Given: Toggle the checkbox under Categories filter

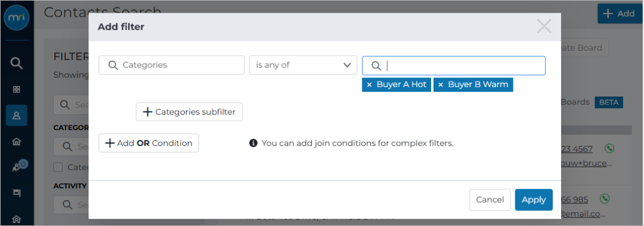Looking at the screenshot, I should (x=58, y=167).
